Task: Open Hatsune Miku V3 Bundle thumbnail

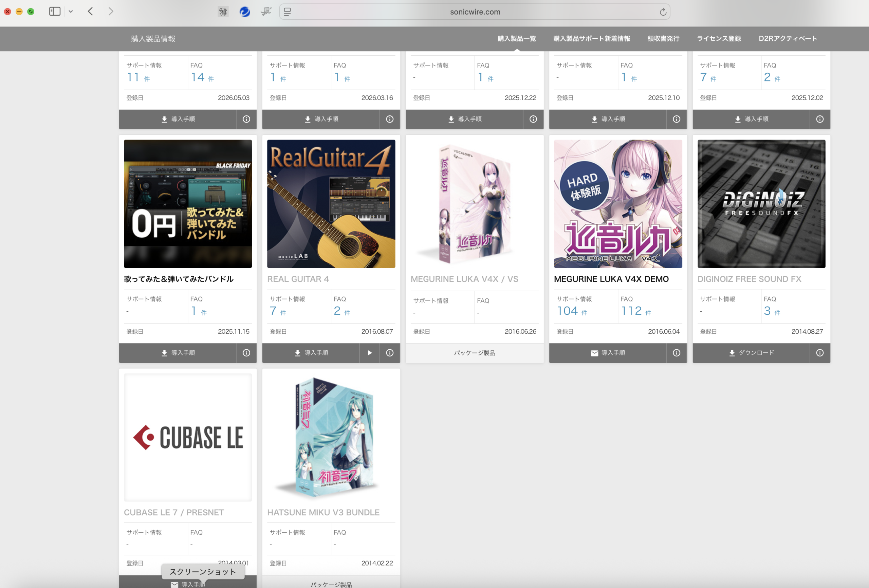Action: click(331, 437)
